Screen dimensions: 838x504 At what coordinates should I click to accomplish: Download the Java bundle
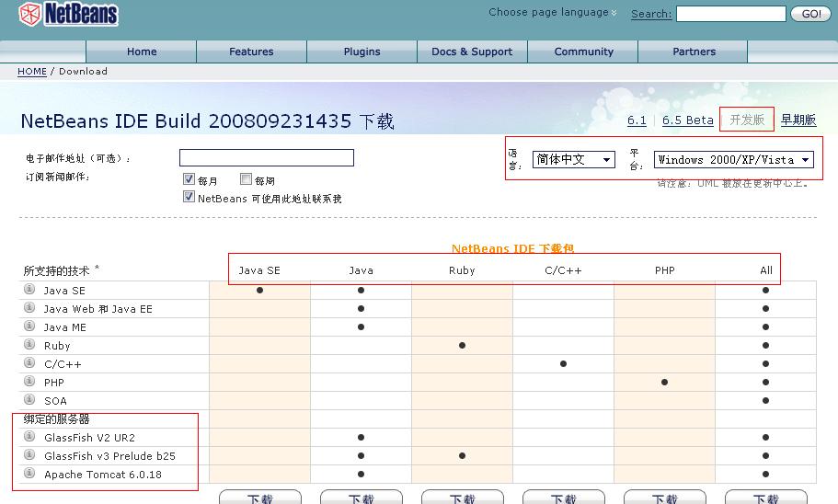pos(362,498)
